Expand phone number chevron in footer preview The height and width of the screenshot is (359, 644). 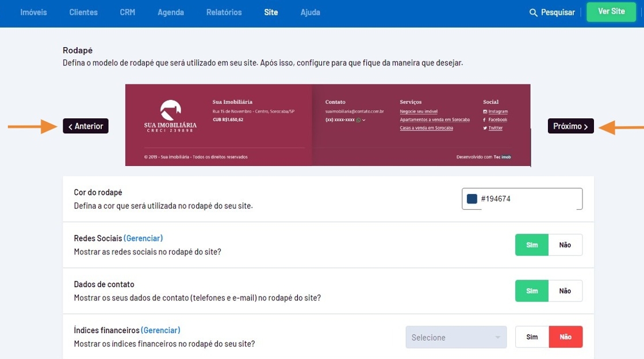coord(364,120)
